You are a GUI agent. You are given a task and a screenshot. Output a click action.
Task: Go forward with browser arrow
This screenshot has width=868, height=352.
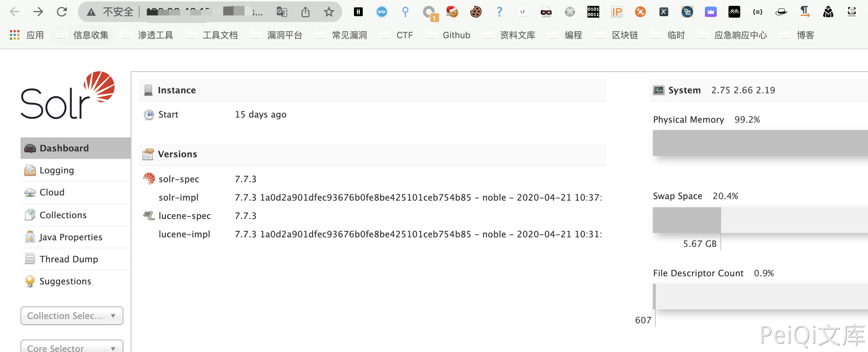pyautogui.click(x=38, y=12)
